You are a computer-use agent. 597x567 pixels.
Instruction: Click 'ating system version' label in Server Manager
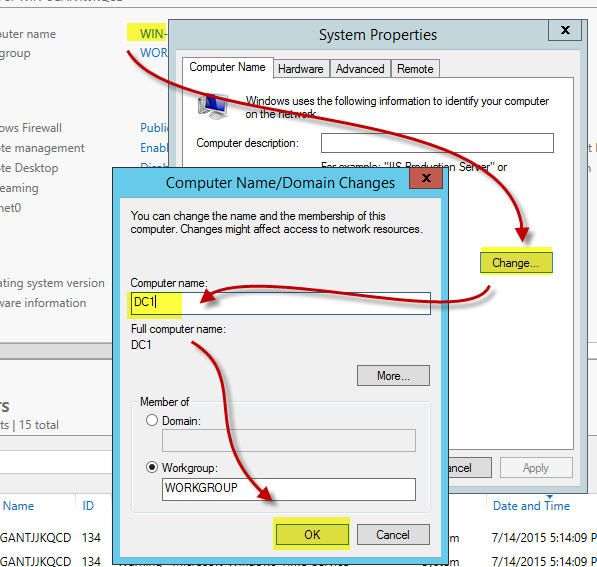click(52, 283)
